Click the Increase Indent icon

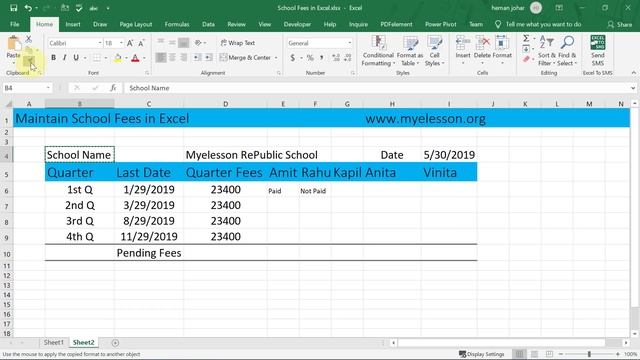[x=209, y=58]
